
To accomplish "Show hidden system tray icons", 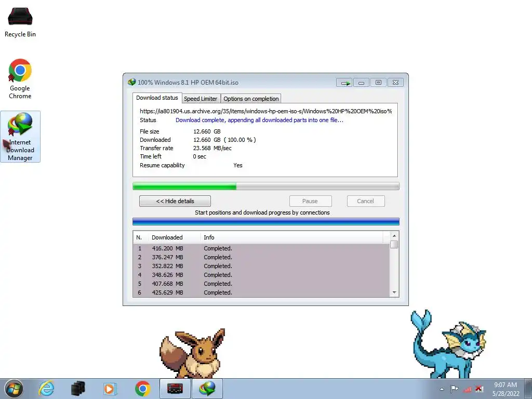I will point(442,389).
